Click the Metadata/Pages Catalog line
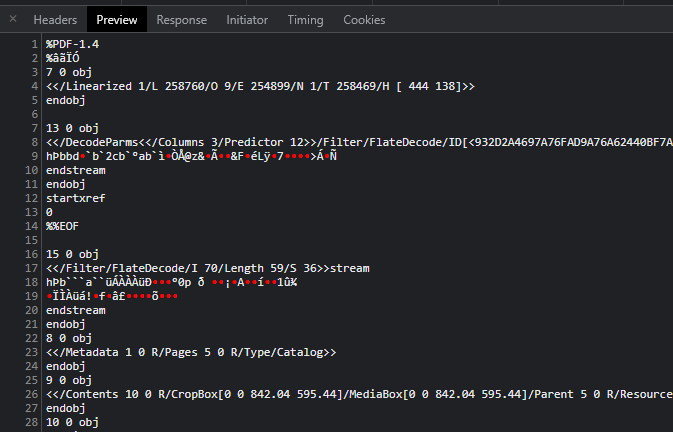 click(191, 352)
